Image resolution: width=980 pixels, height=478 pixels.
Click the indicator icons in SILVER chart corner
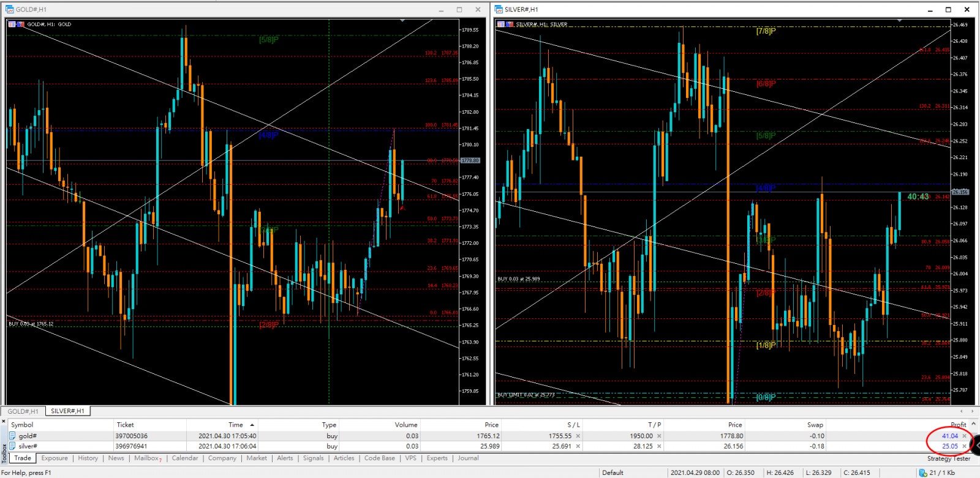(505, 24)
